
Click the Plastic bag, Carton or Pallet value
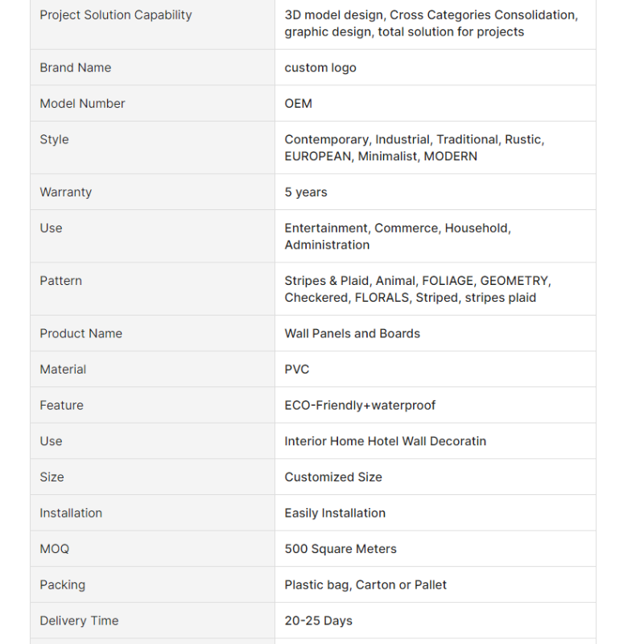click(x=365, y=585)
